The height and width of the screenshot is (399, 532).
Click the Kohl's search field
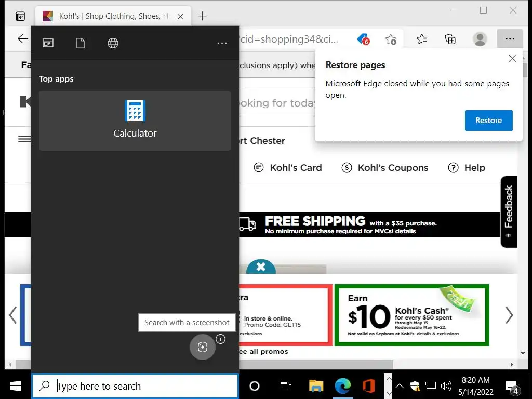point(277,103)
